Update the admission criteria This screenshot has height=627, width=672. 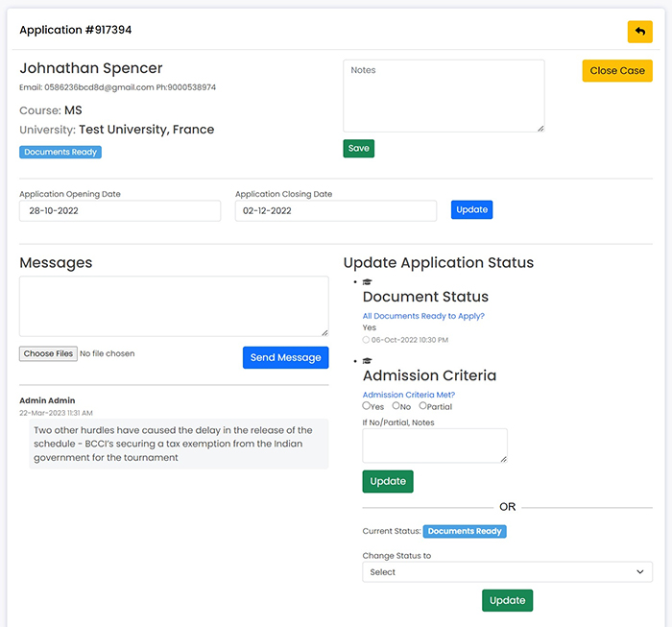click(388, 481)
